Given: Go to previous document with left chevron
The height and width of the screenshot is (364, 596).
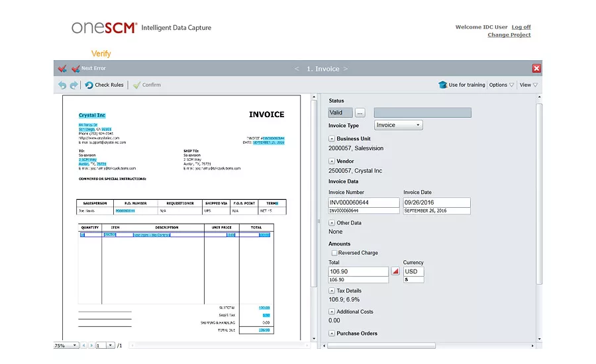Looking at the screenshot, I should 297,69.
